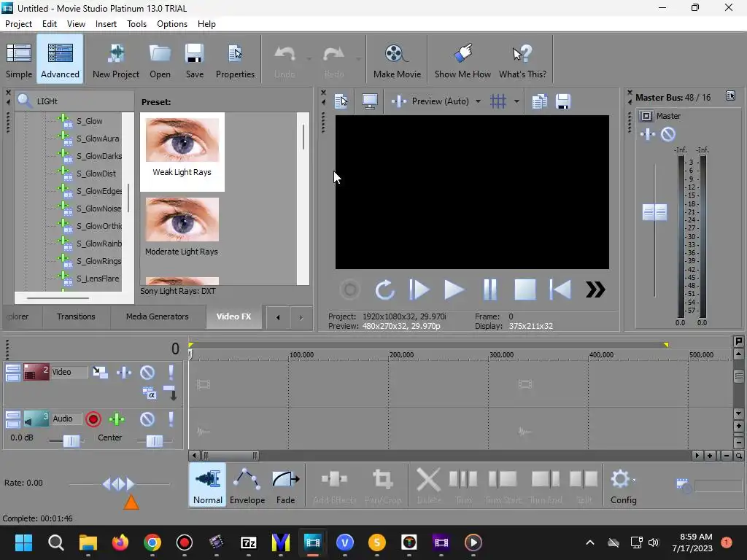
Task: Open Video track motion icon
Action: 100,372
